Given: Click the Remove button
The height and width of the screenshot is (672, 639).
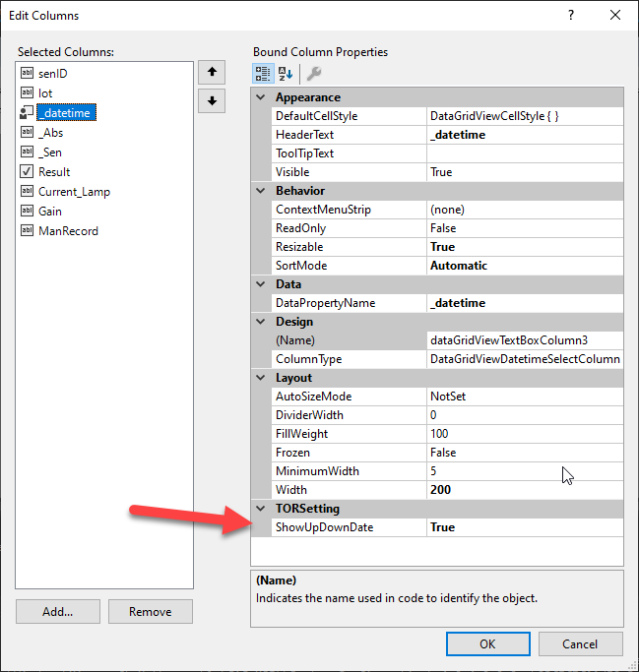Looking at the screenshot, I should pyautogui.click(x=151, y=612).
